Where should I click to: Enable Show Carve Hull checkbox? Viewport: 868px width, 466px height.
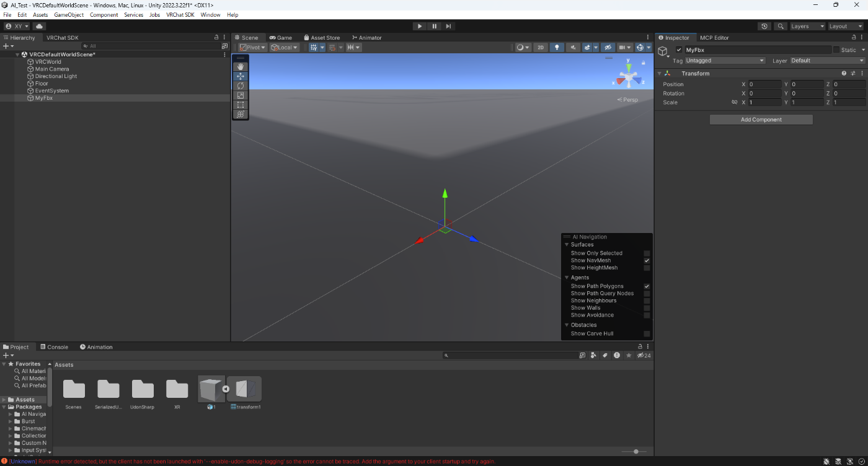click(647, 333)
